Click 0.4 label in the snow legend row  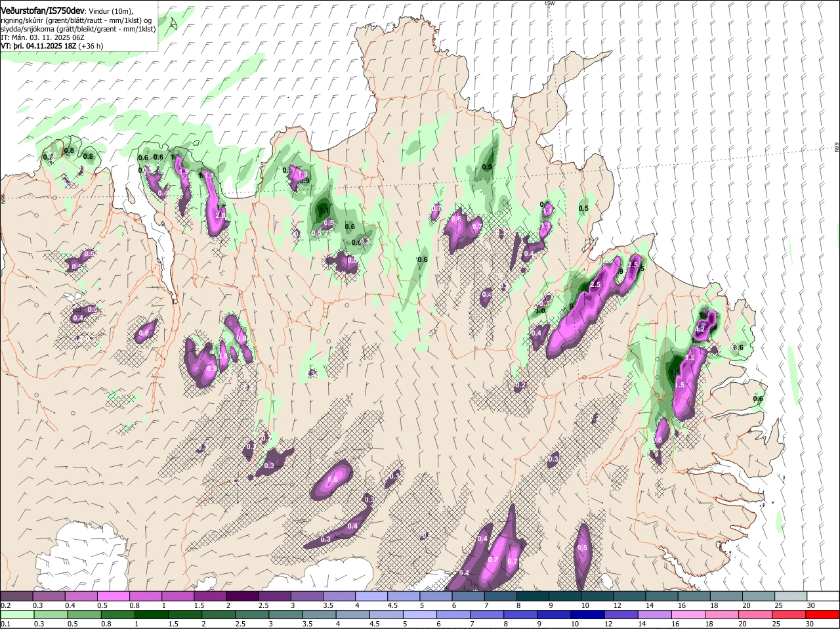click(x=70, y=605)
